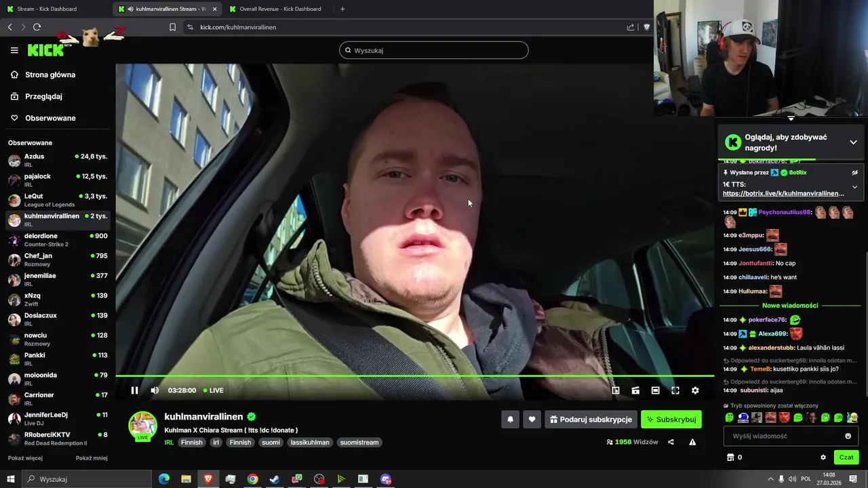Report the stream using the warning triangle

click(692, 442)
